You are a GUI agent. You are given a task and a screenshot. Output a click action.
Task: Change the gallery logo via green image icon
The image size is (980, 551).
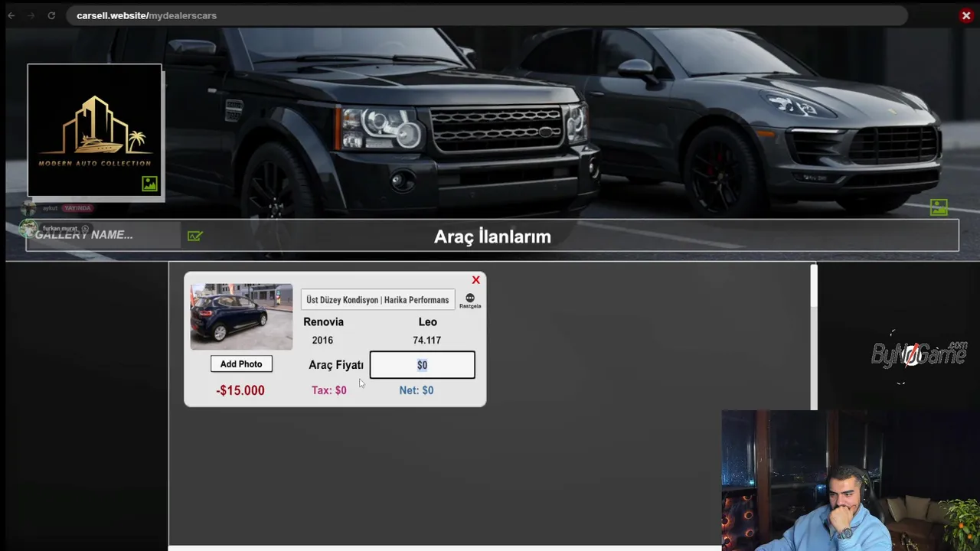[150, 184]
